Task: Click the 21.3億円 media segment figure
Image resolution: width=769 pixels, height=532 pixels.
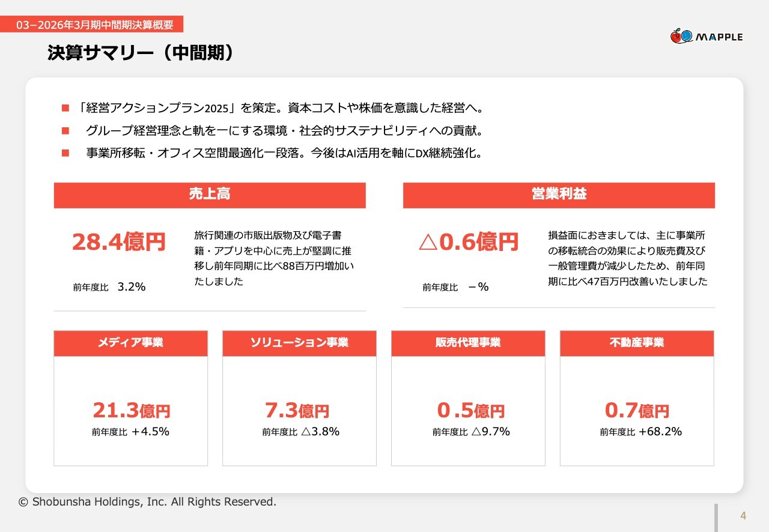Action: [131, 411]
